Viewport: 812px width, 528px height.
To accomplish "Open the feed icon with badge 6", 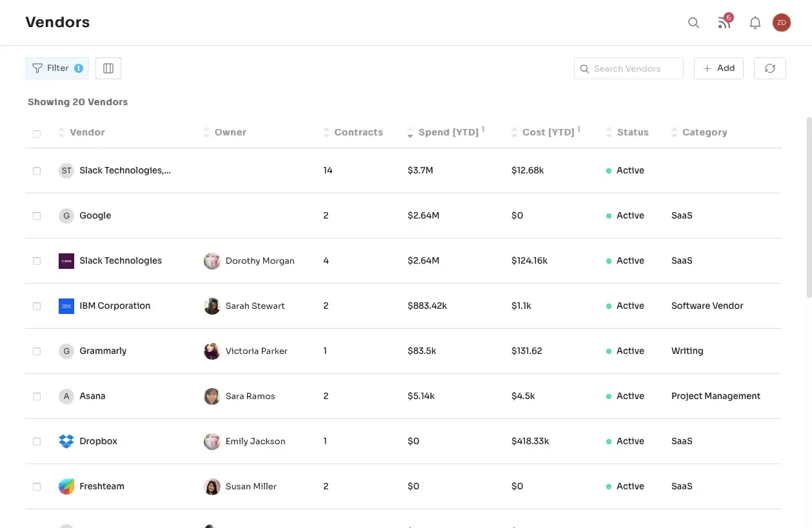I will pos(725,22).
